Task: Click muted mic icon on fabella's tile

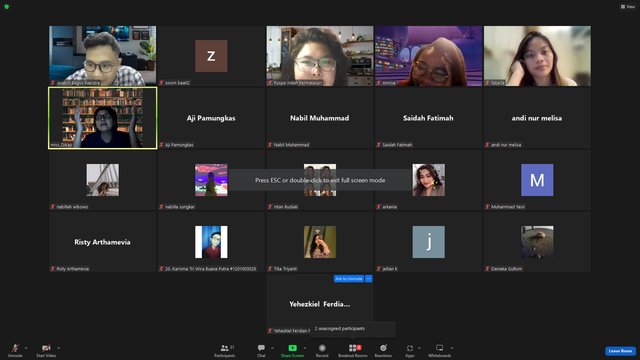Action: click(487, 83)
